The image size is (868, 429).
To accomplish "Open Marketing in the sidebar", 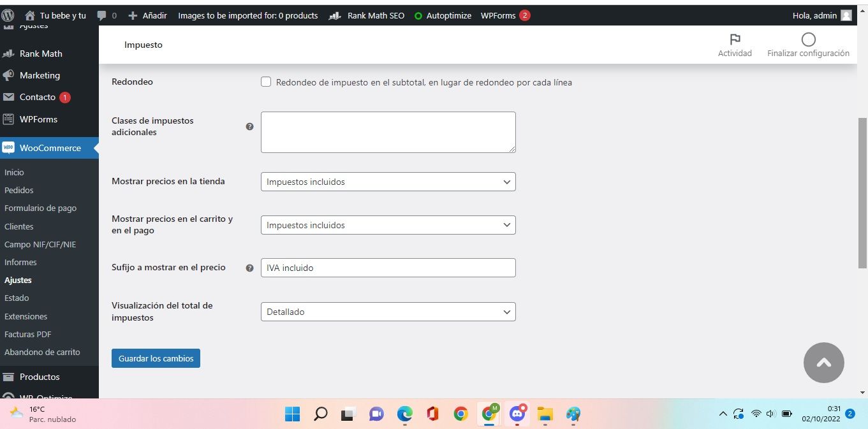I will (40, 75).
